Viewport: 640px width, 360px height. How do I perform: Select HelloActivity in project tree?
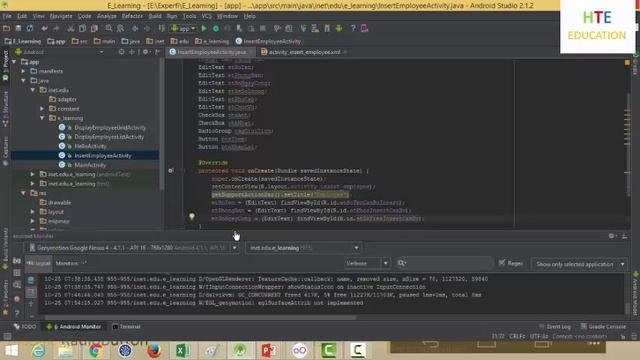(x=90, y=146)
